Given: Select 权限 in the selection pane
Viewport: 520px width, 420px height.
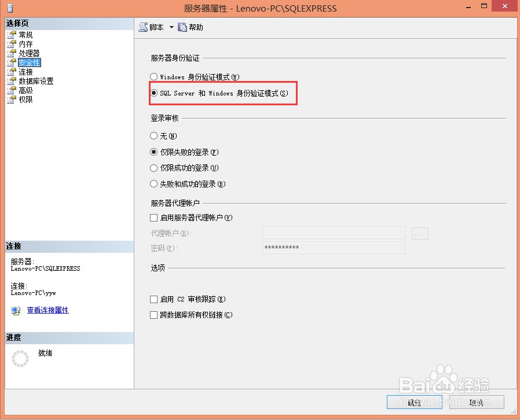Looking at the screenshot, I should click(x=26, y=99).
